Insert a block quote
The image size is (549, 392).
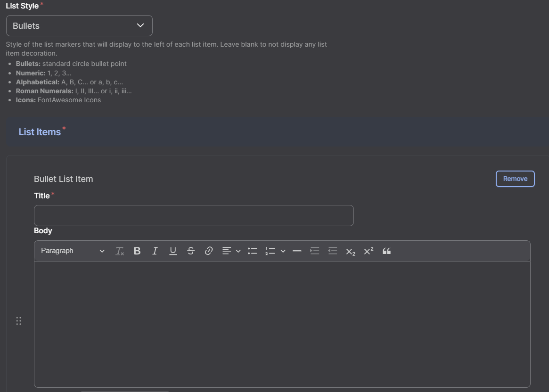point(386,251)
